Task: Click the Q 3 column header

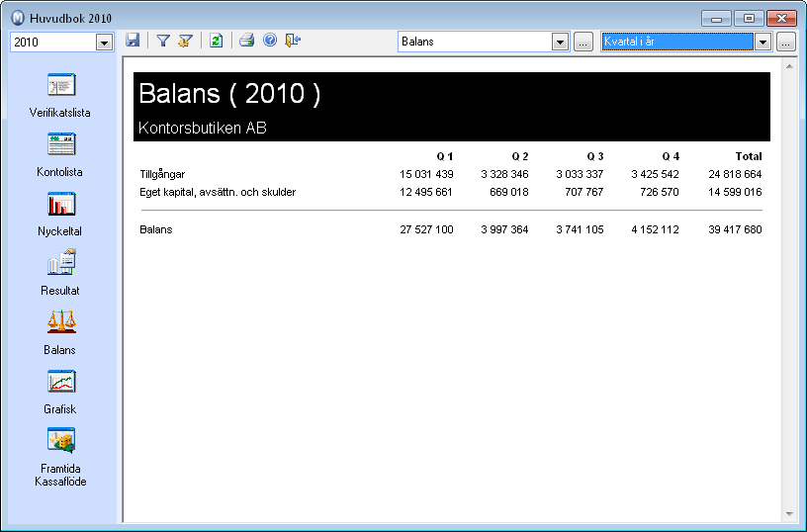Action: (x=595, y=156)
